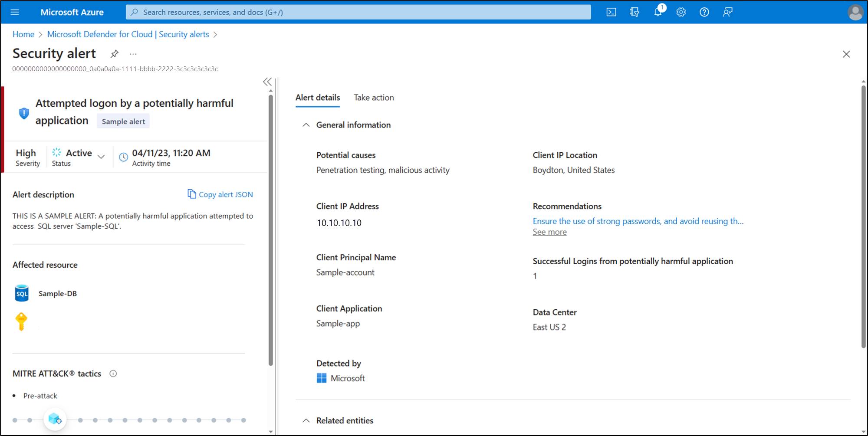Open the user account avatar

coord(855,12)
